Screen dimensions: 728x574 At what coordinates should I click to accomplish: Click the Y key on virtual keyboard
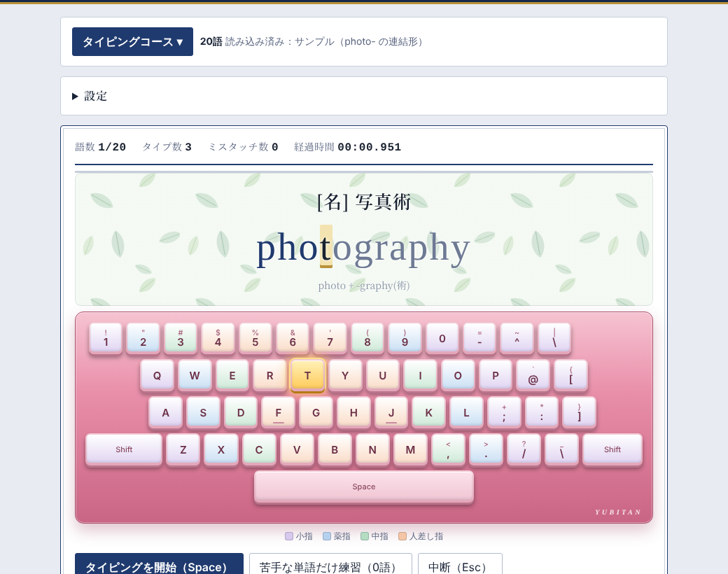345,375
